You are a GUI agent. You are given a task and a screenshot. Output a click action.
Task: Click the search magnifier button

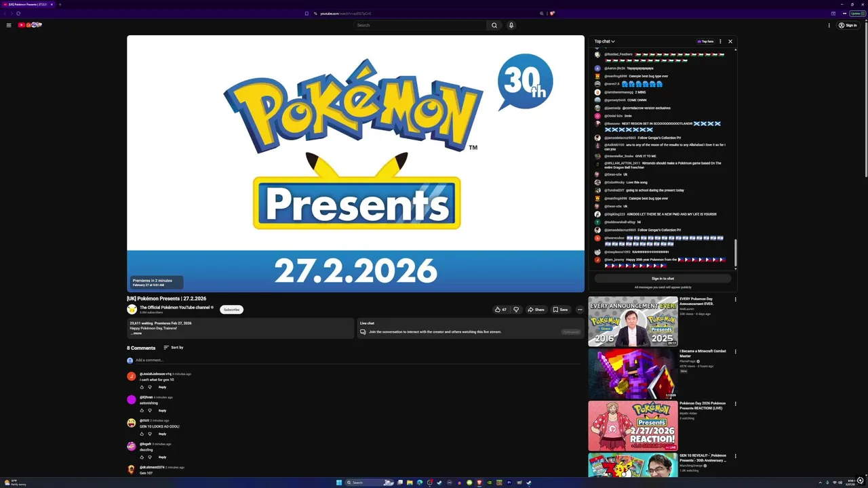point(494,25)
